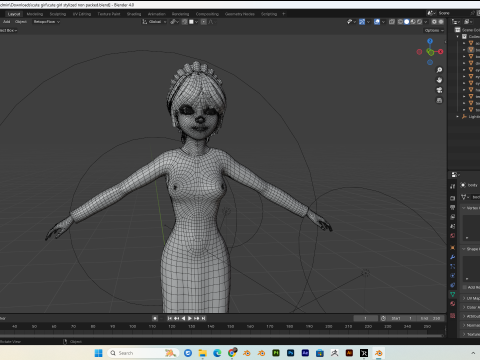
Task: Open the Object Data mesh tab
Action: (x=452, y=294)
